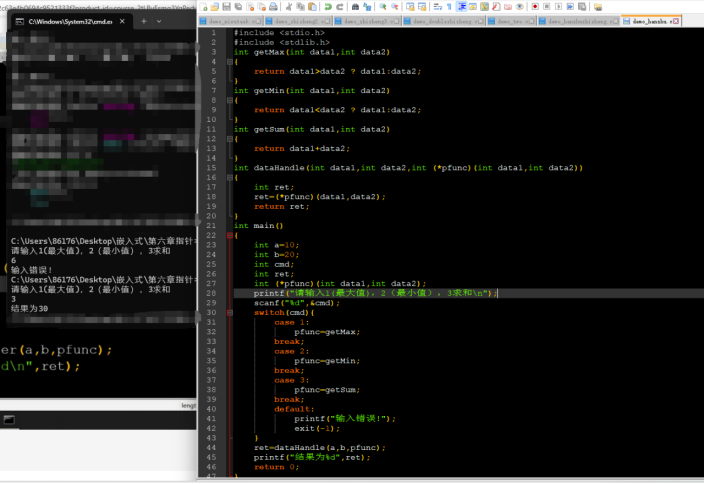Screen dimensions: 705x484
Task: Toggle word wrap in the editor
Action: point(437,7)
